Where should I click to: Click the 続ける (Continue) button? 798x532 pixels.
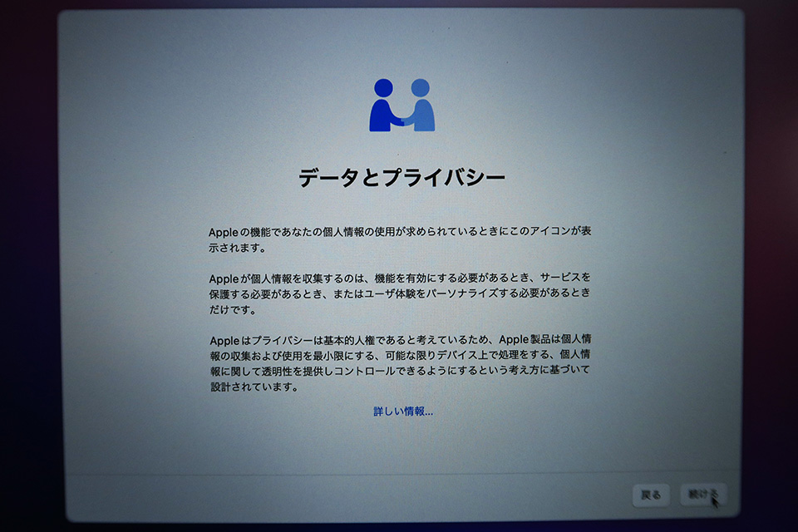(703, 495)
